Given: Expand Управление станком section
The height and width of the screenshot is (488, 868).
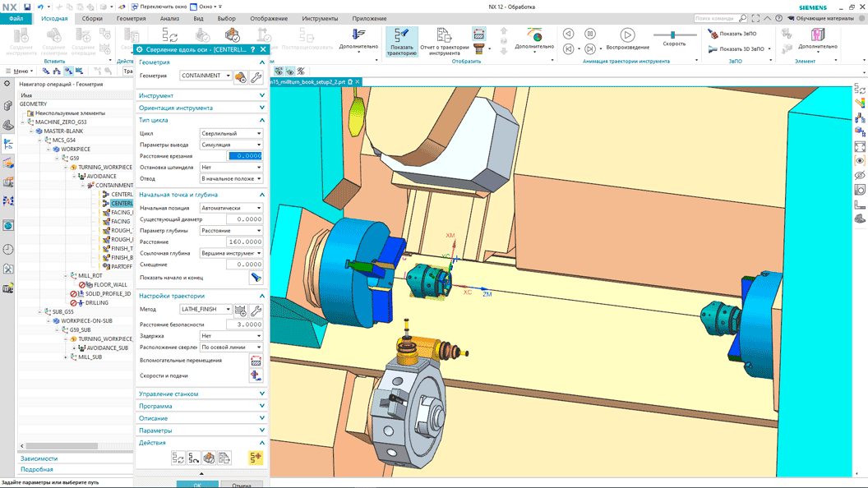Looking at the screenshot, I should click(201, 394).
